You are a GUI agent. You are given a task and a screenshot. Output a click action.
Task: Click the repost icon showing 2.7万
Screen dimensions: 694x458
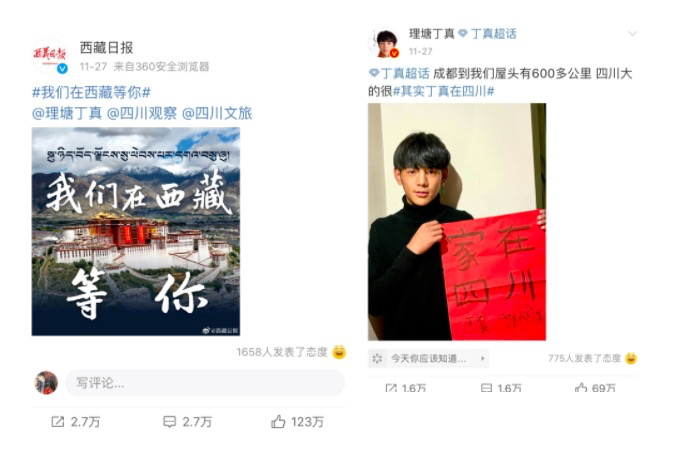click(x=58, y=422)
